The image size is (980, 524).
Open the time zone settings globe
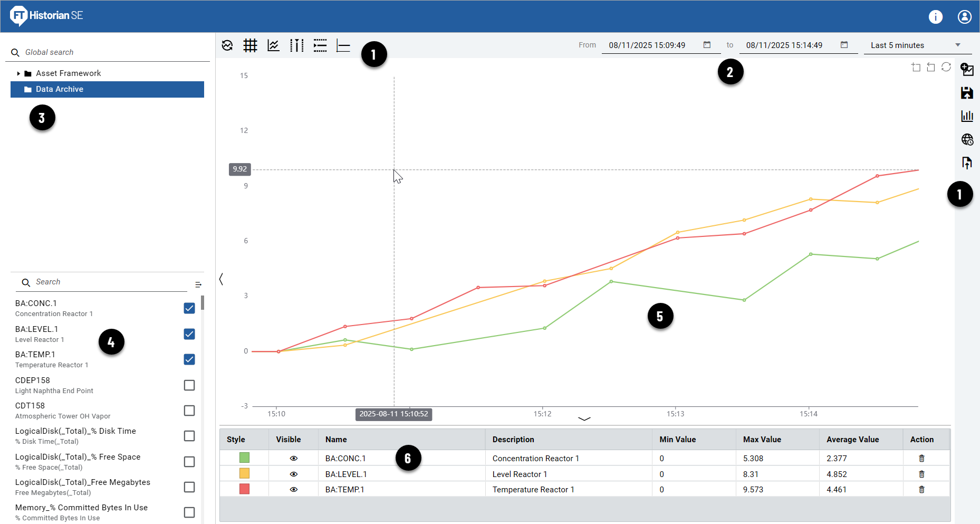click(x=967, y=139)
